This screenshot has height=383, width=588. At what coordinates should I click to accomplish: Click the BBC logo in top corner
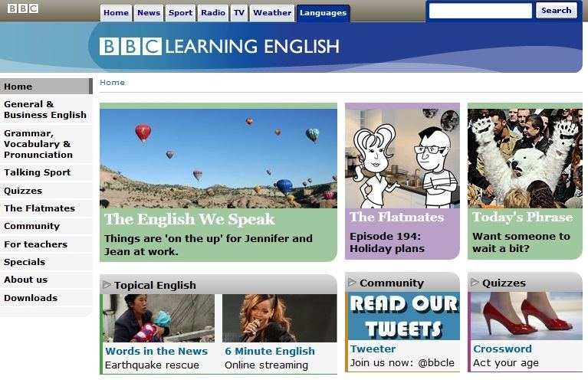(23, 8)
